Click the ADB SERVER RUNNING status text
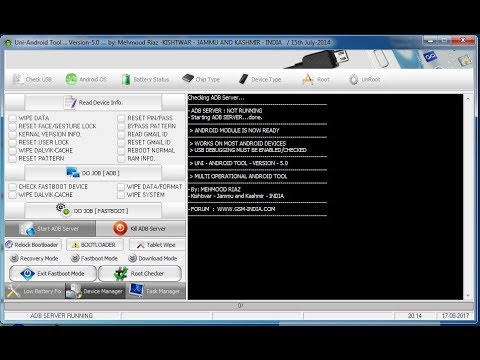The height and width of the screenshot is (360, 480). [61, 315]
